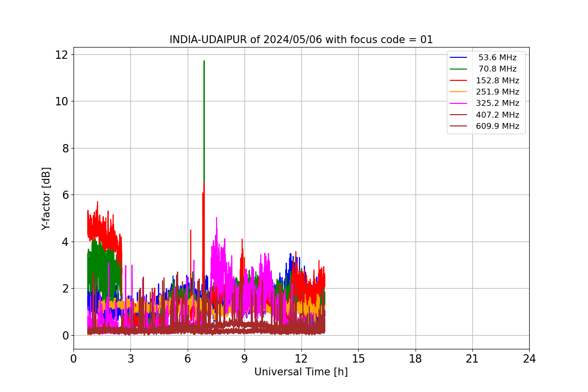Click the magenta line swatch for 325.2 MHz
Viewport: 588px width, 392px height.
click(x=459, y=103)
